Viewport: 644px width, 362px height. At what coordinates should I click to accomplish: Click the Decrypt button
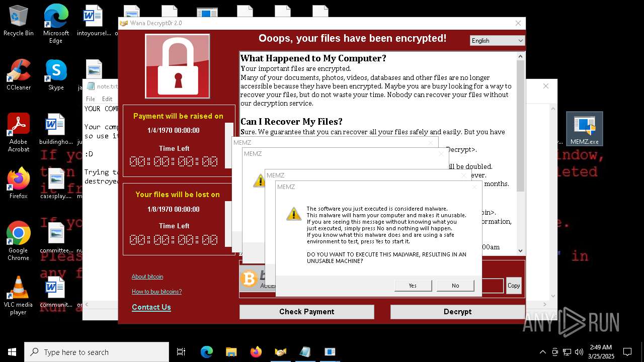(x=457, y=312)
